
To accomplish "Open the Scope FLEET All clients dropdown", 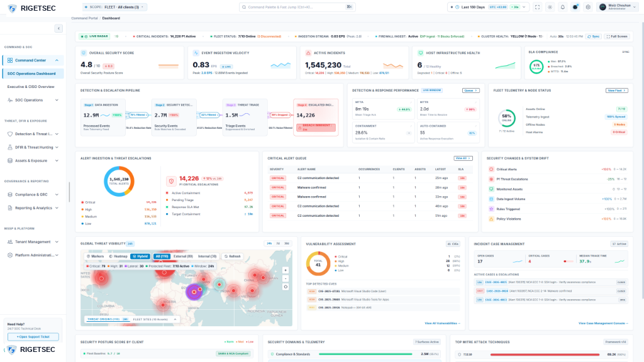I will pos(114,7).
